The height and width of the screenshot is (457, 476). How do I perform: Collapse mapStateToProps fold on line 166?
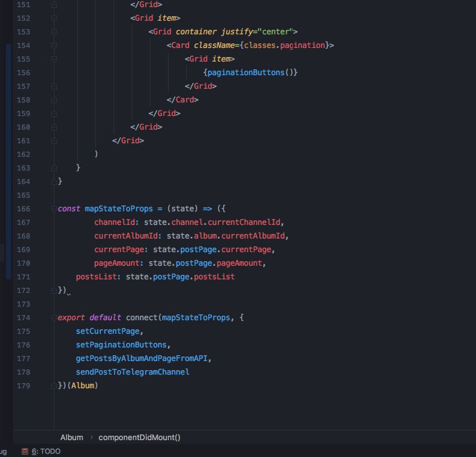tap(54, 209)
